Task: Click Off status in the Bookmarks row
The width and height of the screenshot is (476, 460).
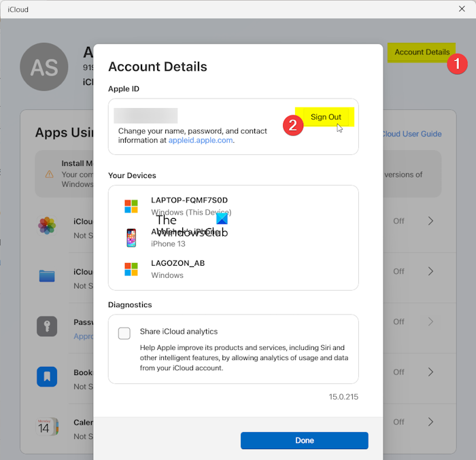Action: pyautogui.click(x=398, y=372)
